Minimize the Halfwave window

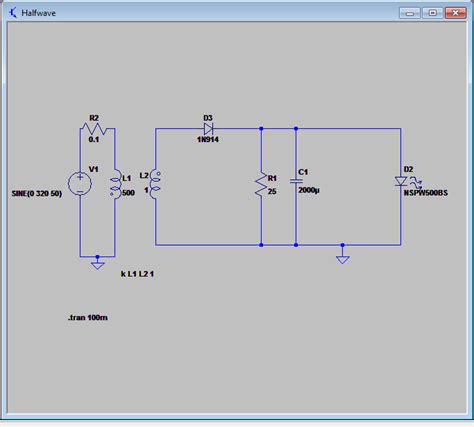pos(410,13)
